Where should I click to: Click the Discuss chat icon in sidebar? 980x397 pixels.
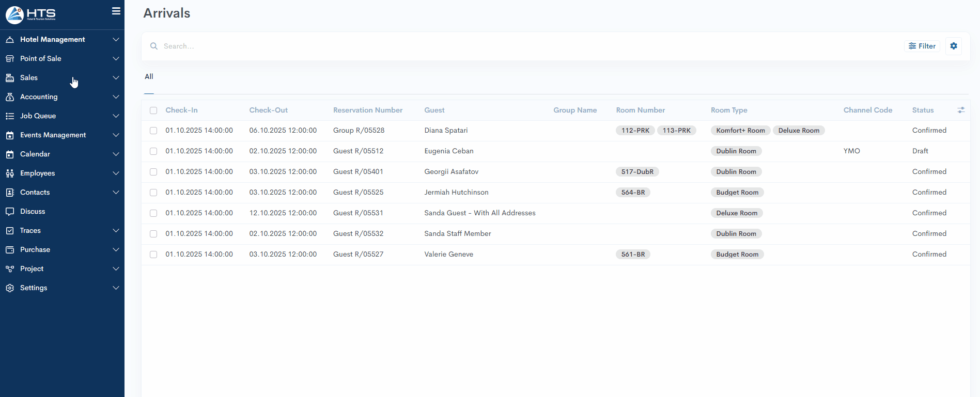10,212
